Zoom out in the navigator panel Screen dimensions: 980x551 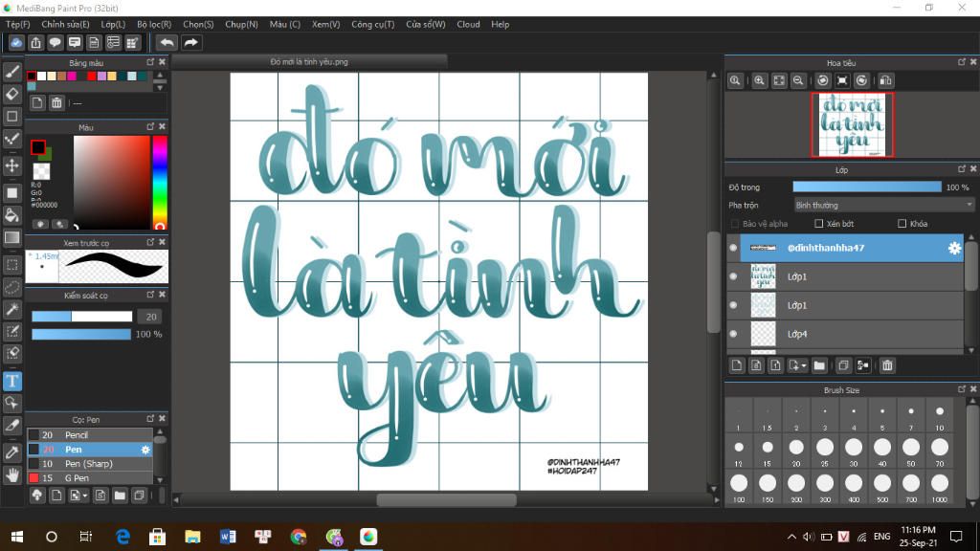[x=798, y=80]
